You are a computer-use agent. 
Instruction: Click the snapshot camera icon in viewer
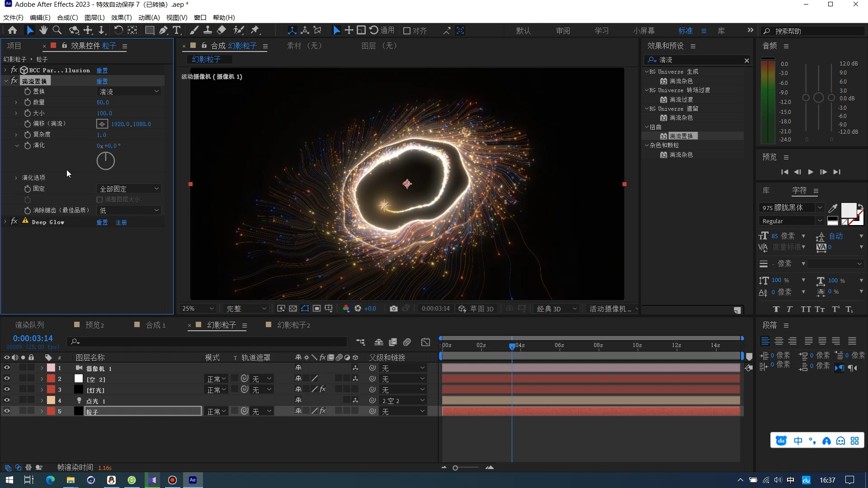[394, 309]
